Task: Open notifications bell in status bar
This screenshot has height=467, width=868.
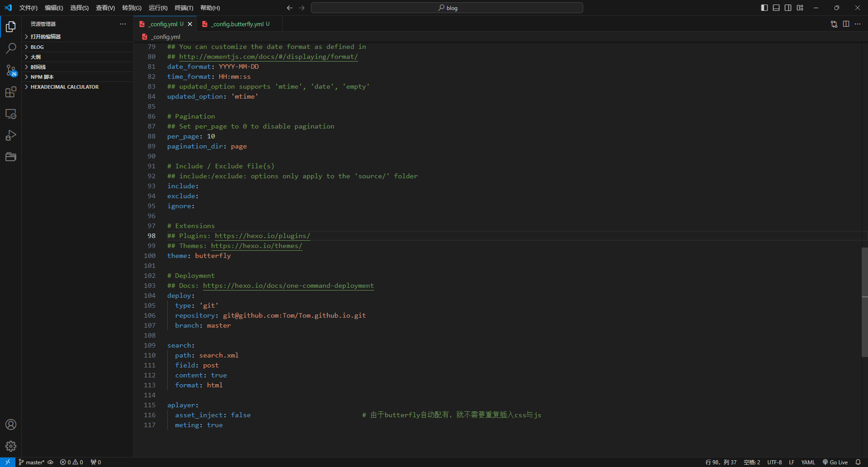Action: (858, 462)
